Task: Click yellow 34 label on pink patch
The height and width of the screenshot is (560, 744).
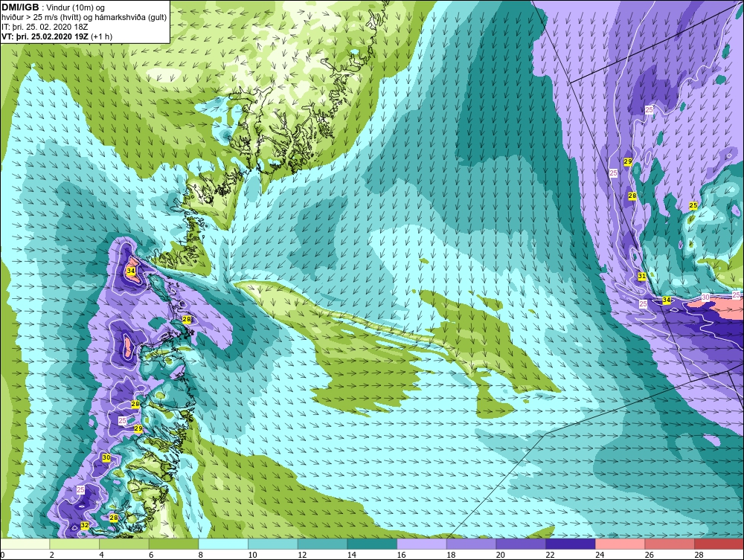Action: [130, 271]
